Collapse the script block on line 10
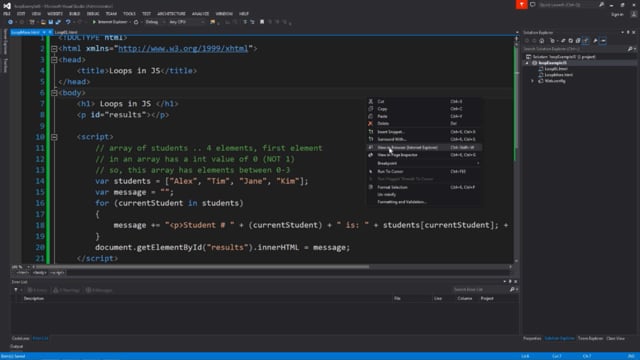Screen dimensions: 640x360 tap(54, 137)
